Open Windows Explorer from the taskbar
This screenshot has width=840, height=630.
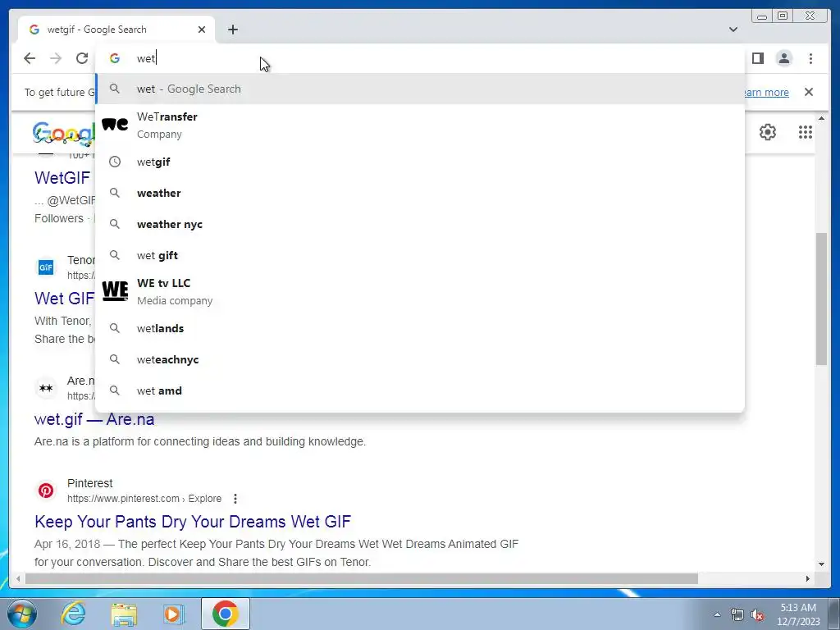pos(124,614)
